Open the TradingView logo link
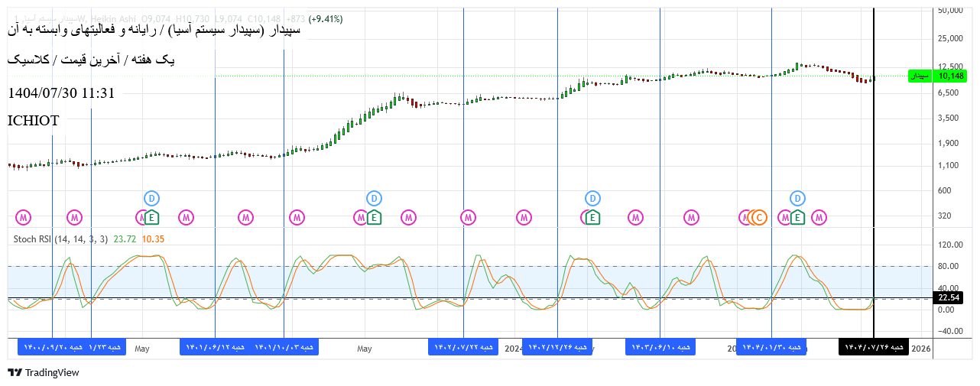Viewport: 980px width, 386px height. click(44, 373)
